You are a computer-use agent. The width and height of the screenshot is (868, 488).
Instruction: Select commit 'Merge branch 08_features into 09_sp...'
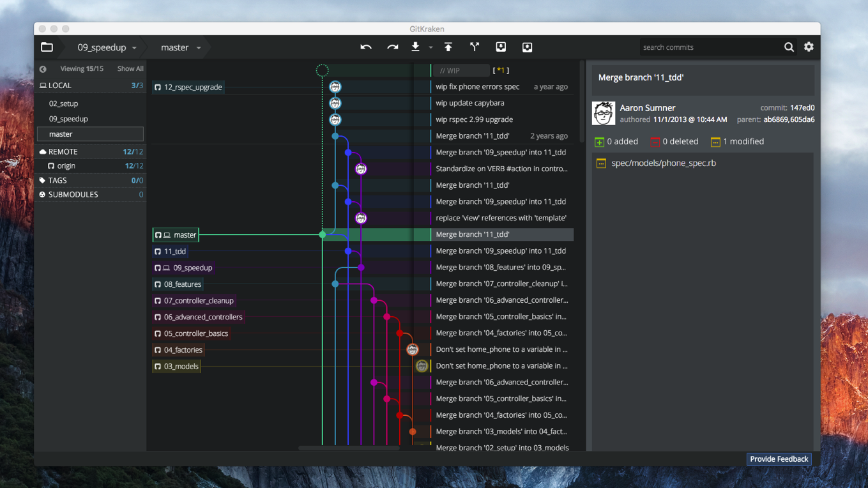coord(502,268)
